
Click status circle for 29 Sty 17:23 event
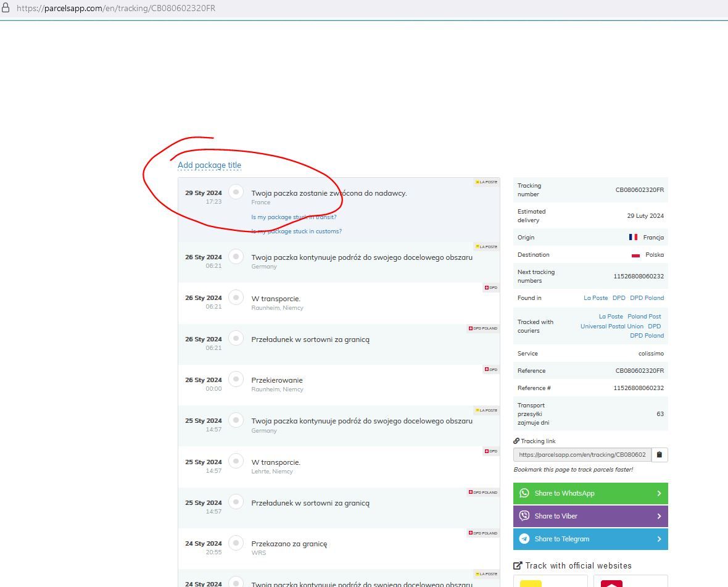point(236,192)
